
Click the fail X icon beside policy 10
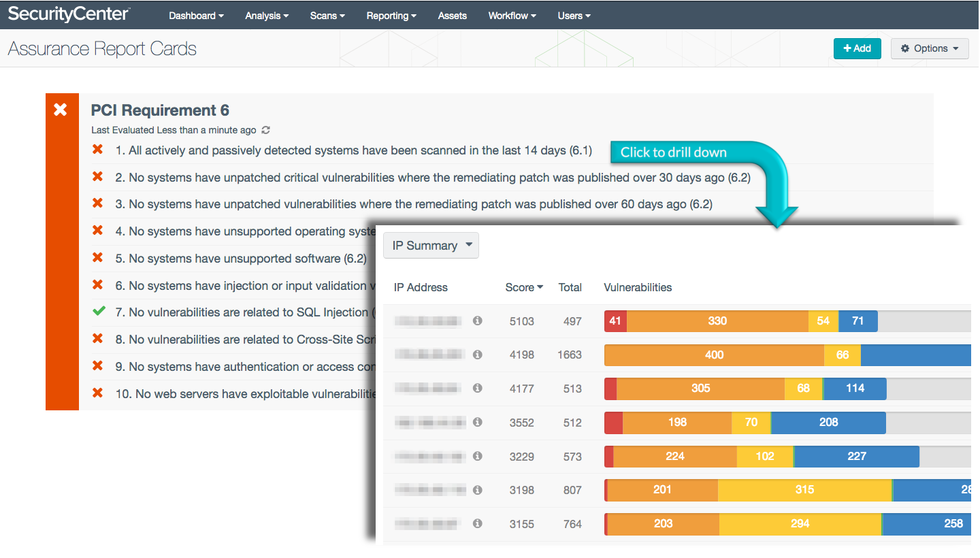pos(98,393)
